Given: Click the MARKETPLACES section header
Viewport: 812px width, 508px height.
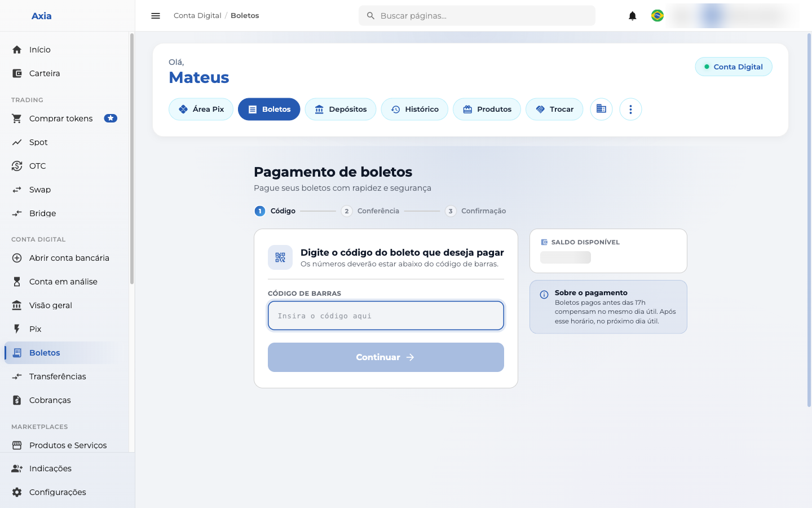Looking at the screenshot, I should [39, 427].
